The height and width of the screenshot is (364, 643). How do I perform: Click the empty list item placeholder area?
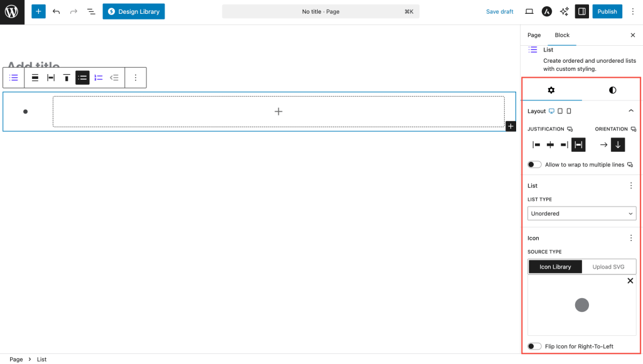point(278,112)
